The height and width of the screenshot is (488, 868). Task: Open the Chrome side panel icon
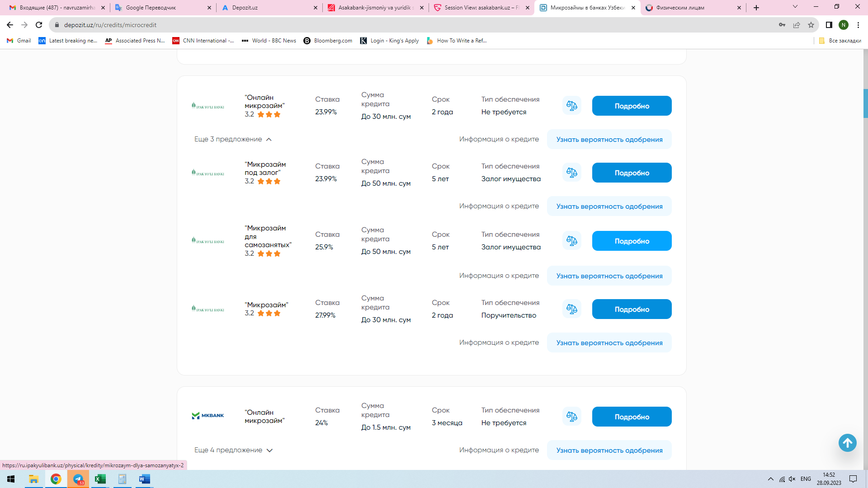[x=829, y=25]
